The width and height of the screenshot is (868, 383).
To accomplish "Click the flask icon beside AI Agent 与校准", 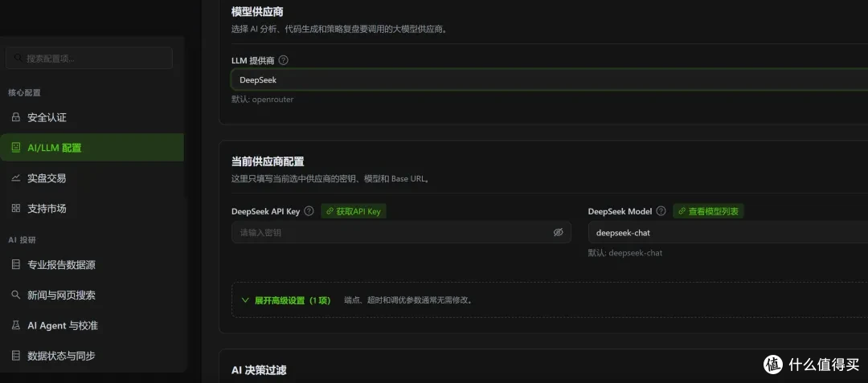I will point(16,325).
